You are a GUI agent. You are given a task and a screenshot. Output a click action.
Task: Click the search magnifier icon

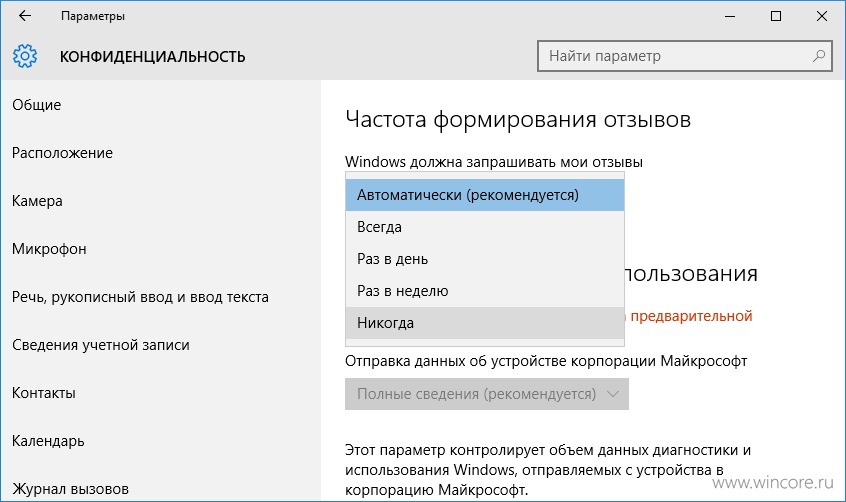(818, 56)
